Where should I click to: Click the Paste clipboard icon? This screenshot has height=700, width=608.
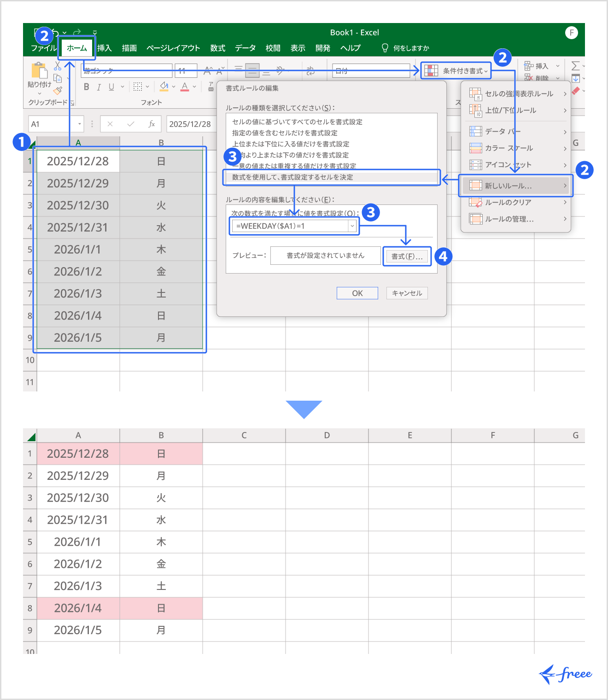39,70
